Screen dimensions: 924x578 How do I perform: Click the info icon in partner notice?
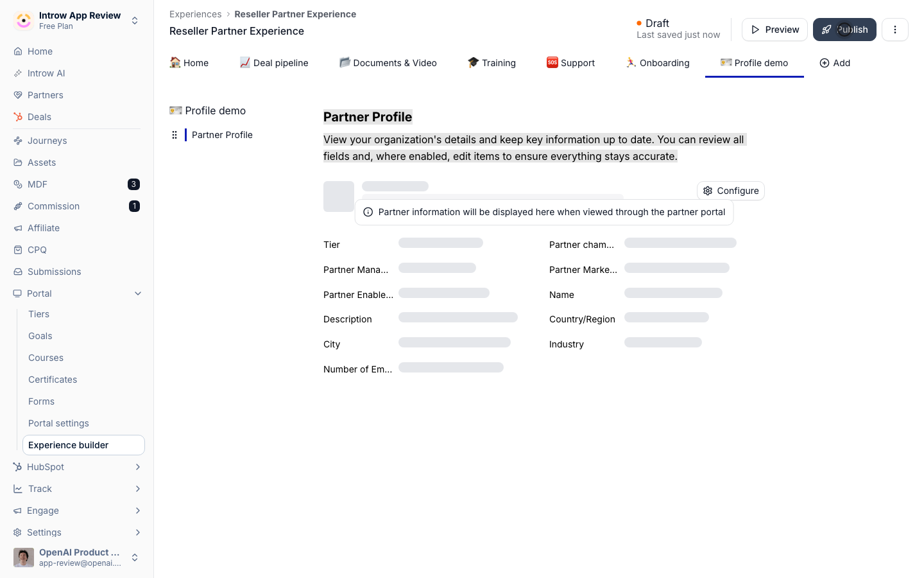coord(368,212)
